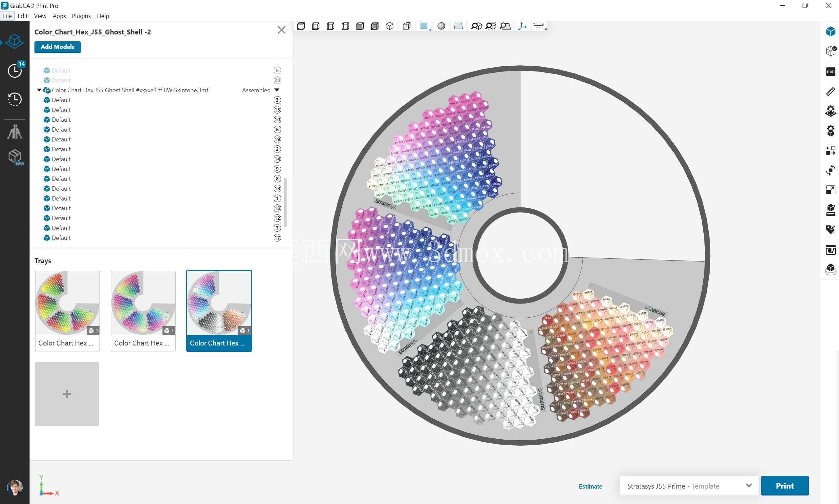Open the print History clock icon

point(14,99)
